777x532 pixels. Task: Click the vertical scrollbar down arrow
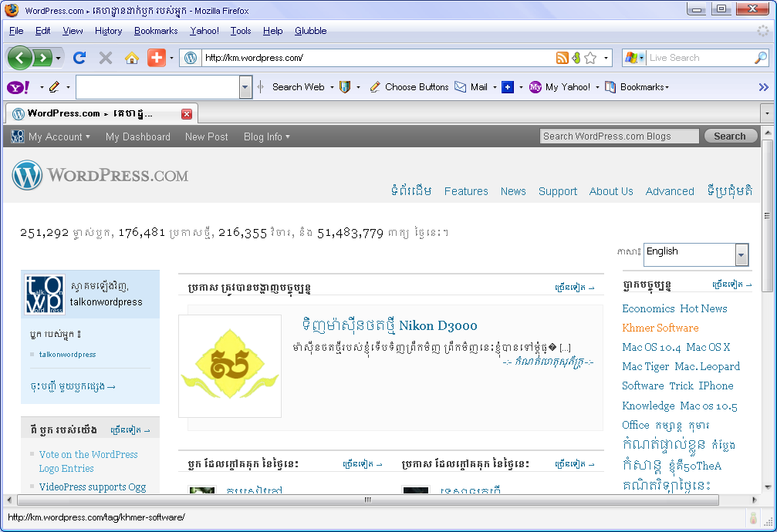[x=768, y=487]
